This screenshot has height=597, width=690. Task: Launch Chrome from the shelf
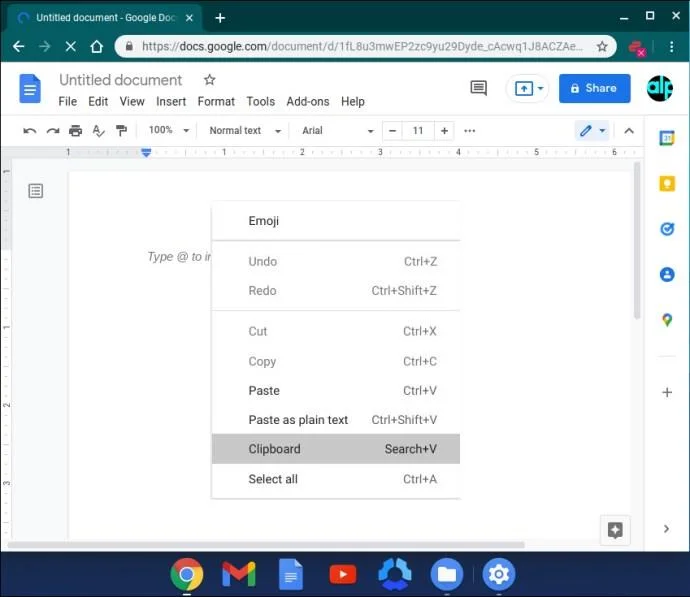coord(187,574)
